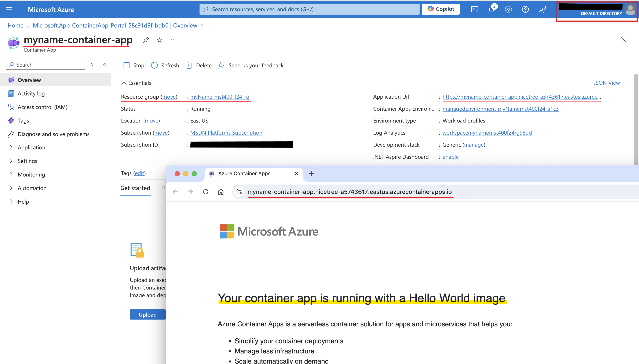Image resolution: width=639 pixels, height=364 pixels.
Task: Delete the container app
Action: coord(199,65)
